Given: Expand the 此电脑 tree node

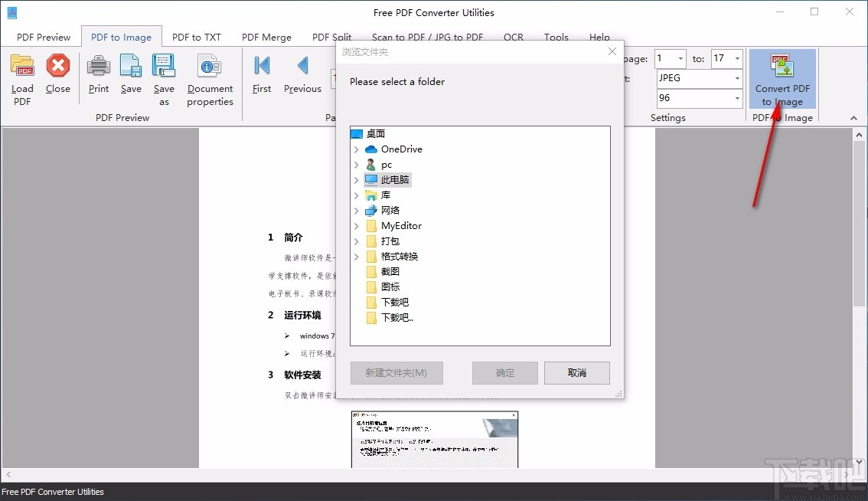Looking at the screenshot, I should click(356, 179).
